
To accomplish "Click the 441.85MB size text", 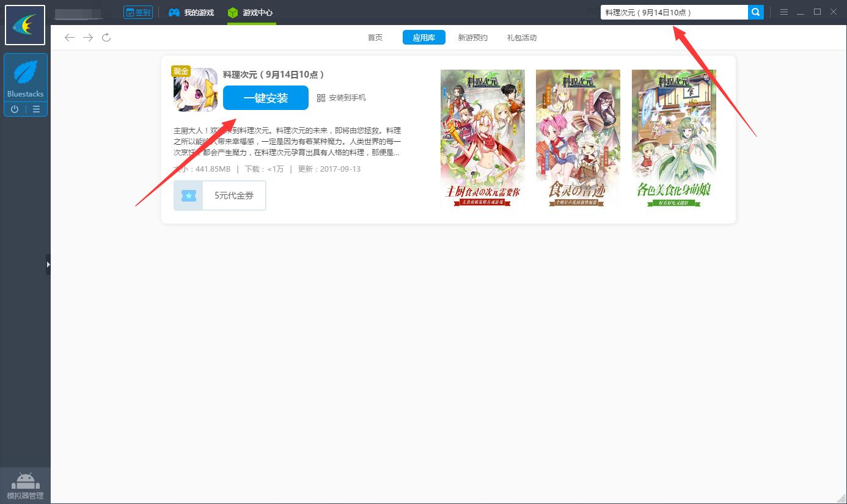I will point(213,169).
